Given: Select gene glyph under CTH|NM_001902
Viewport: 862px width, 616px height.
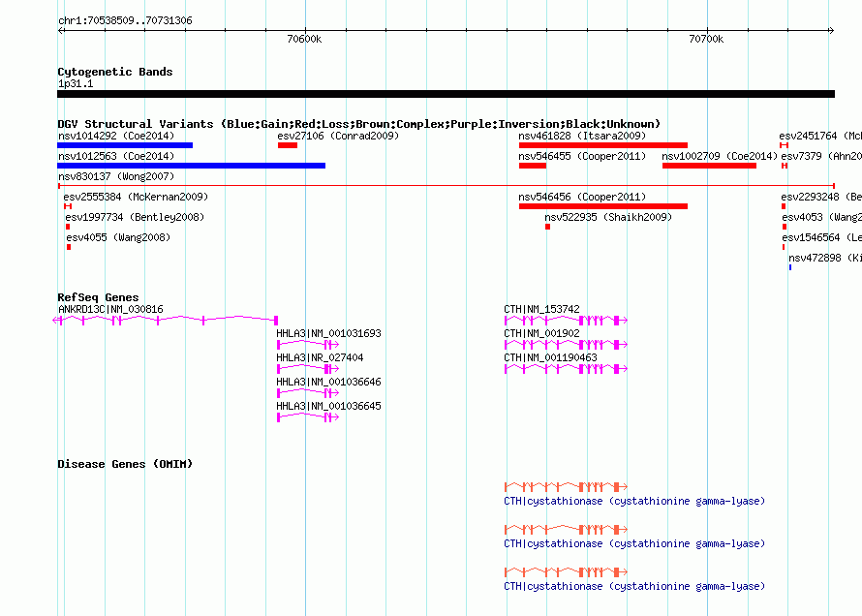Looking at the screenshot, I should pyautogui.click(x=567, y=345).
